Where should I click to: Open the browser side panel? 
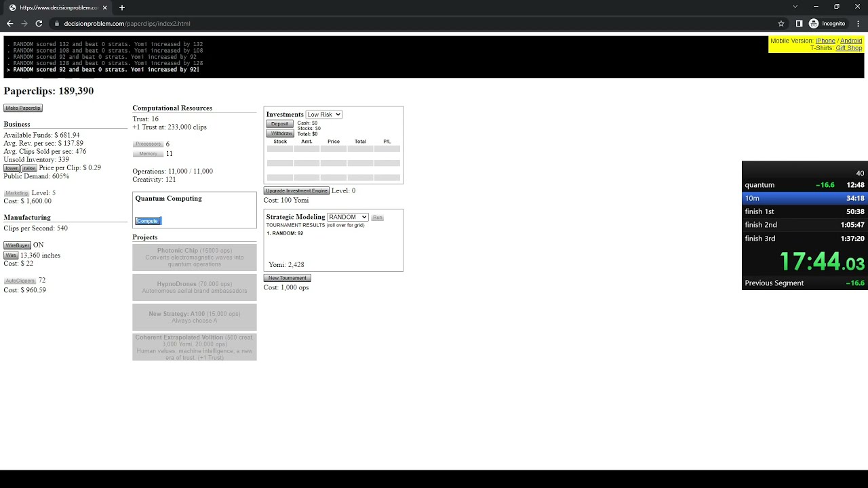[x=799, y=24]
